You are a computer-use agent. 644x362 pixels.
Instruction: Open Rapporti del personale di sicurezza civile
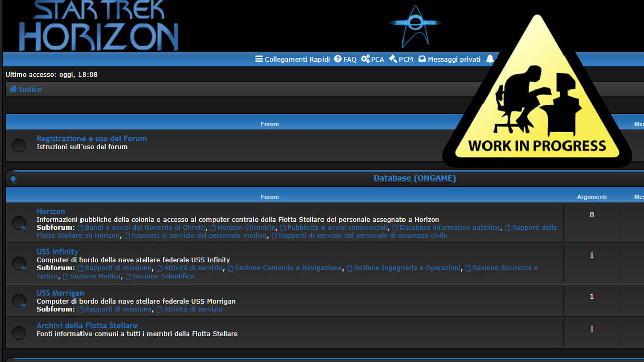363,236
